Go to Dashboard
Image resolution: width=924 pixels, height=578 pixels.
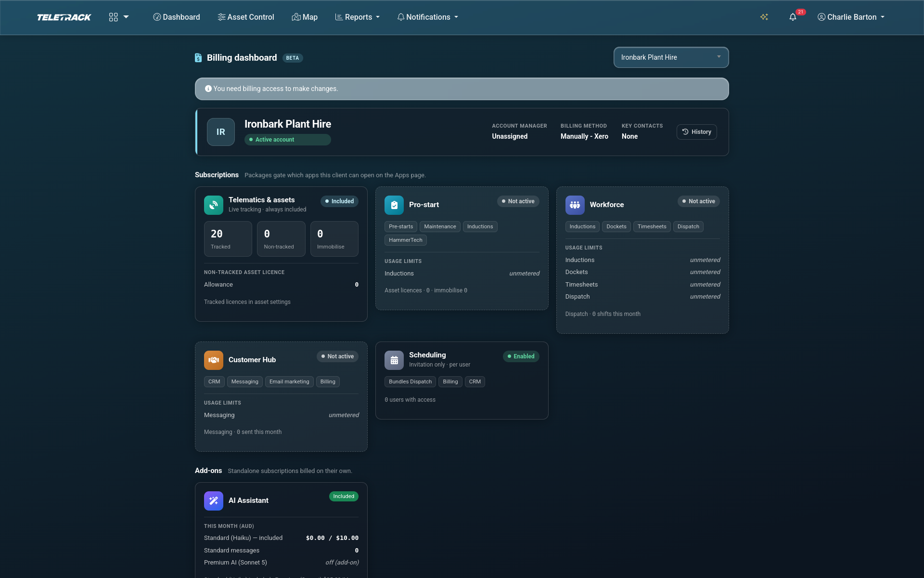click(x=176, y=17)
